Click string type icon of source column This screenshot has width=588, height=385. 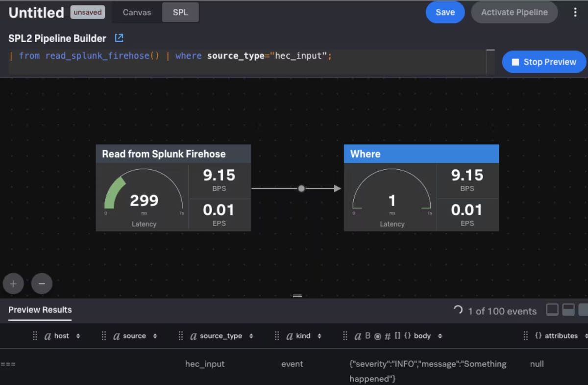(x=117, y=336)
